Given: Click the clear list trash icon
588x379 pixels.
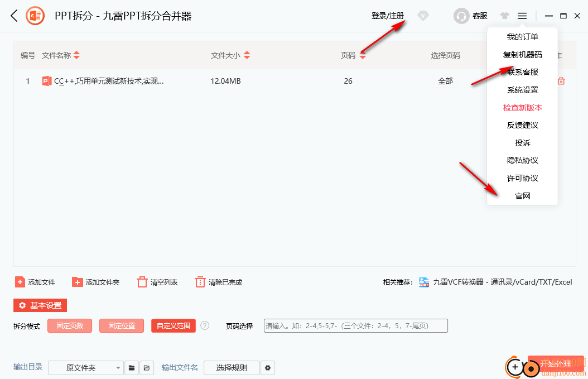Looking at the screenshot, I should [142, 282].
